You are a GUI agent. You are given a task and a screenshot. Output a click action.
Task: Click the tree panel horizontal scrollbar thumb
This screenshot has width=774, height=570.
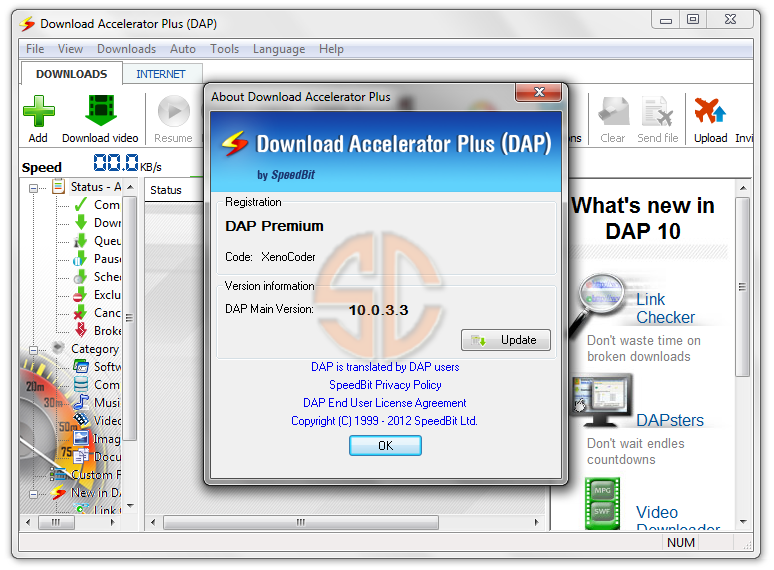tap(56, 522)
